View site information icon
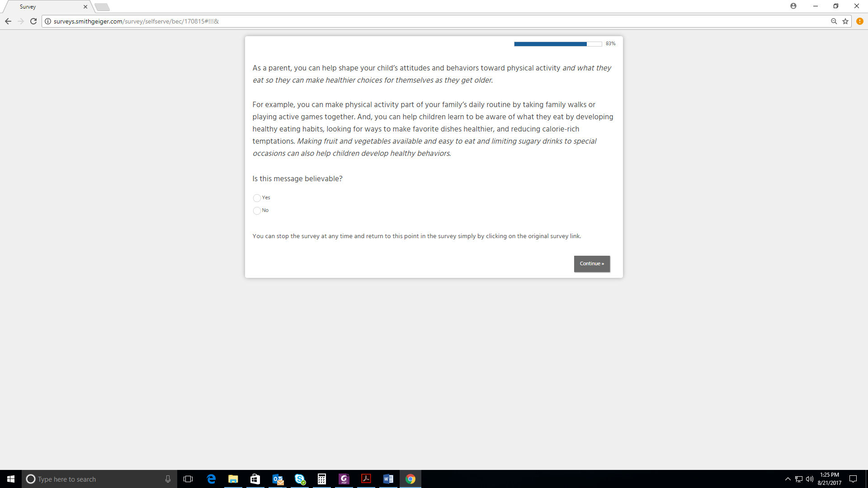The image size is (868, 488). click(48, 21)
